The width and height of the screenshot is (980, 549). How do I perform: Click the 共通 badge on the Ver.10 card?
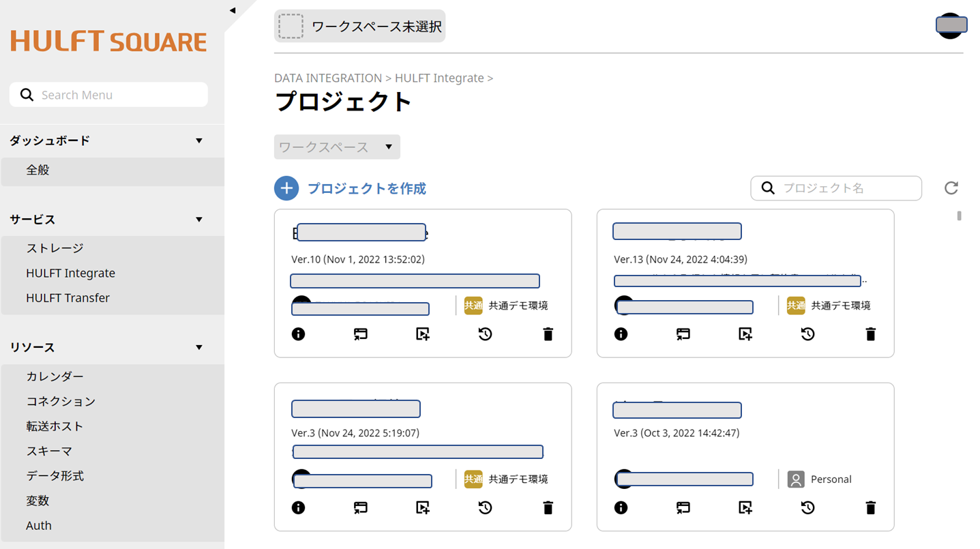(x=473, y=306)
